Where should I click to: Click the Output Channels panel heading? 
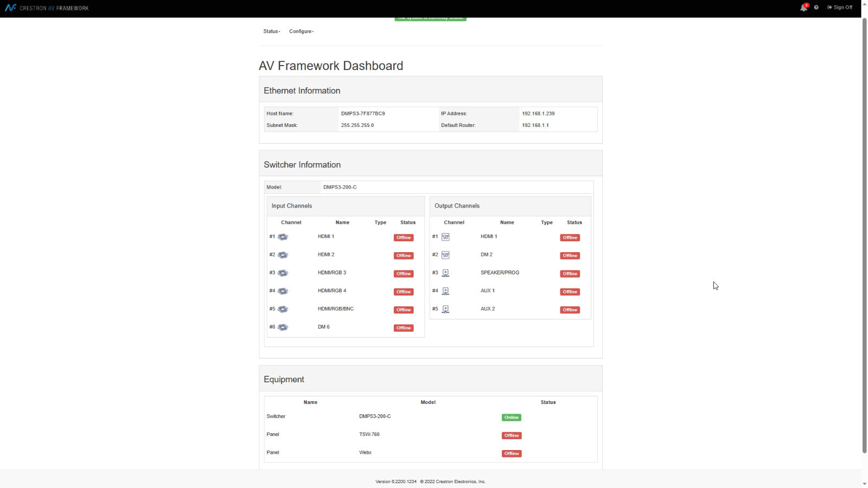point(457,206)
